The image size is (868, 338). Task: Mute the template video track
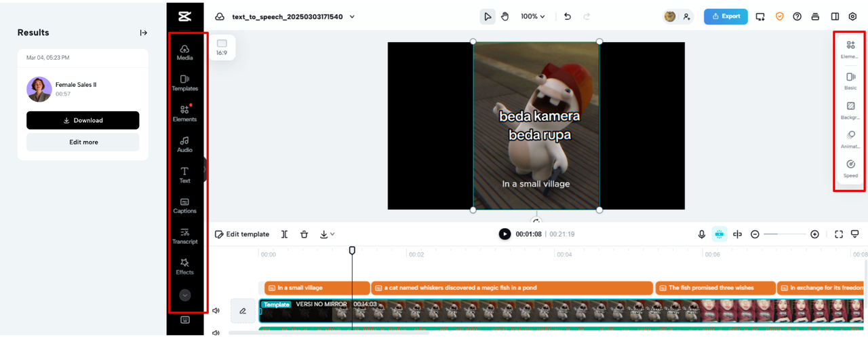pos(216,311)
